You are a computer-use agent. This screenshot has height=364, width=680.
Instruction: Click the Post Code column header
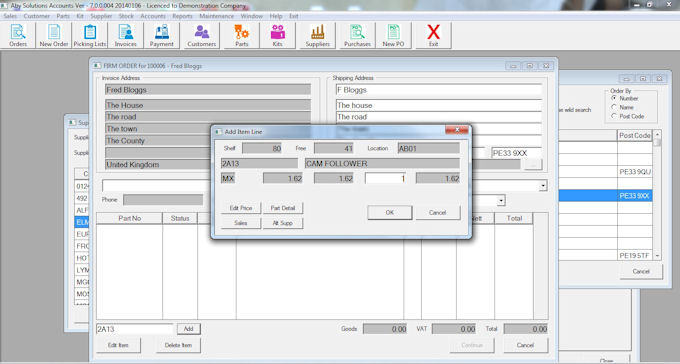click(634, 135)
